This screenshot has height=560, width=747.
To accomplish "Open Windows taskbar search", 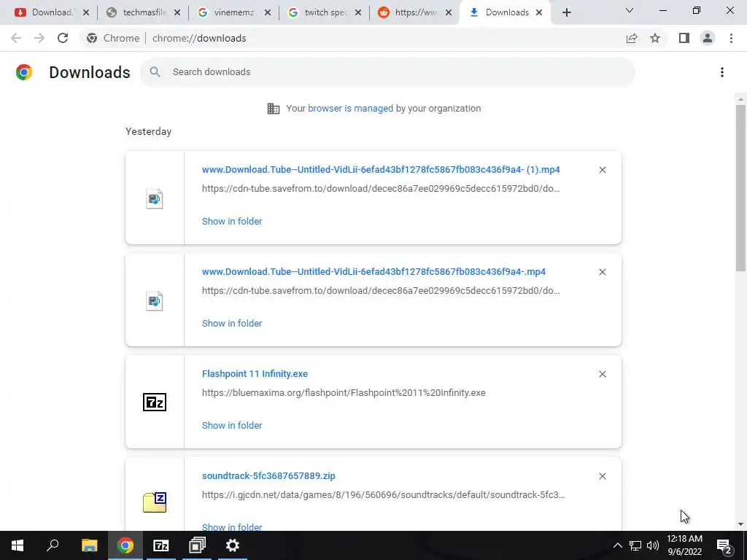I will tap(53, 545).
